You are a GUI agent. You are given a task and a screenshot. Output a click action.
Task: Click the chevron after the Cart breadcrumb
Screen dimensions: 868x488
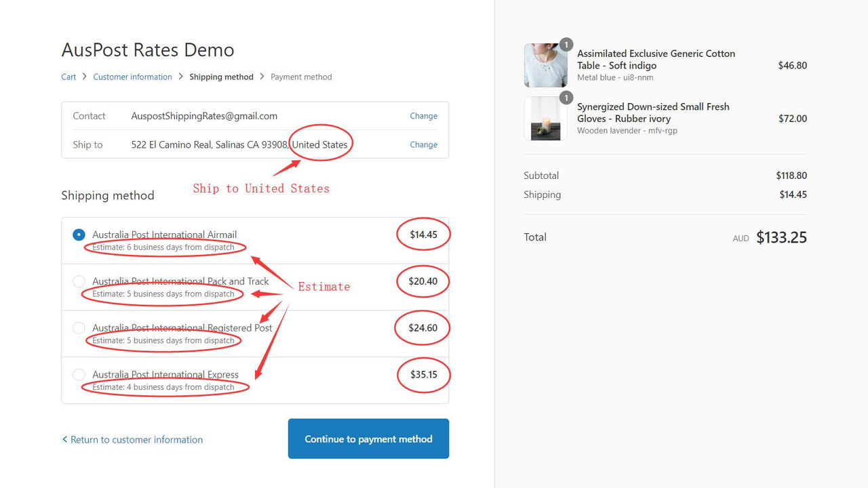[83, 77]
